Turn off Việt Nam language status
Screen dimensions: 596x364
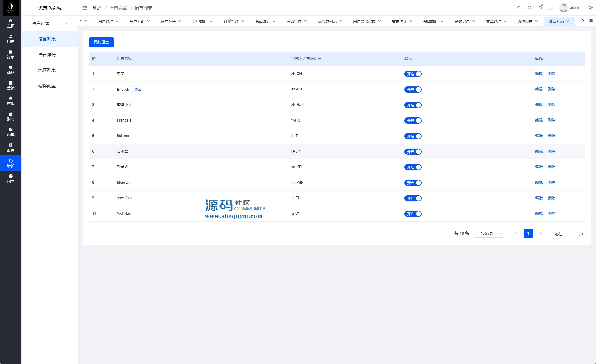click(413, 214)
